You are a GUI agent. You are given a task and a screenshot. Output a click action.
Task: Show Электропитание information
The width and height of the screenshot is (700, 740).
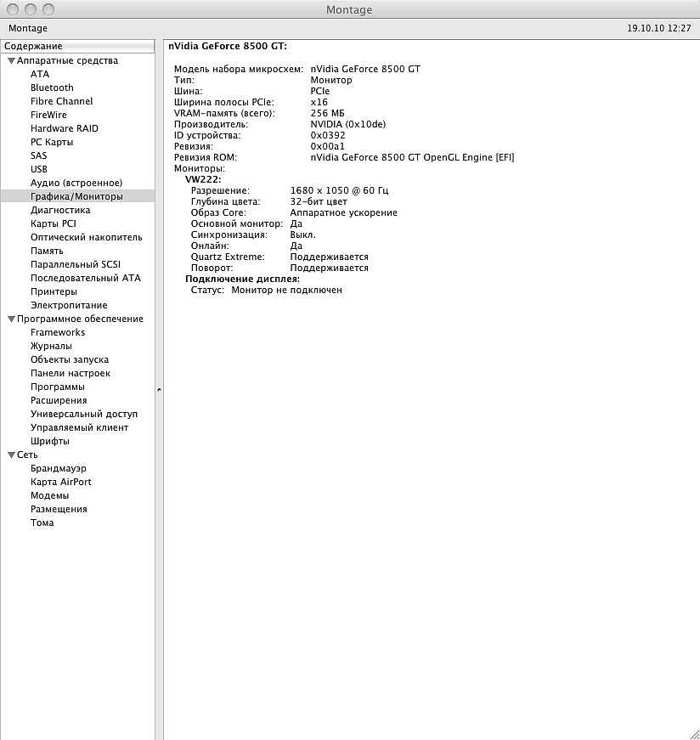click(69, 305)
